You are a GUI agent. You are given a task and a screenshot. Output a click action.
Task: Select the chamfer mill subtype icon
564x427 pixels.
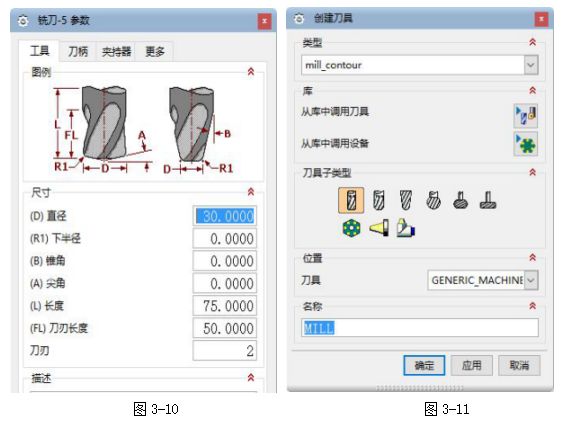pos(378,200)
